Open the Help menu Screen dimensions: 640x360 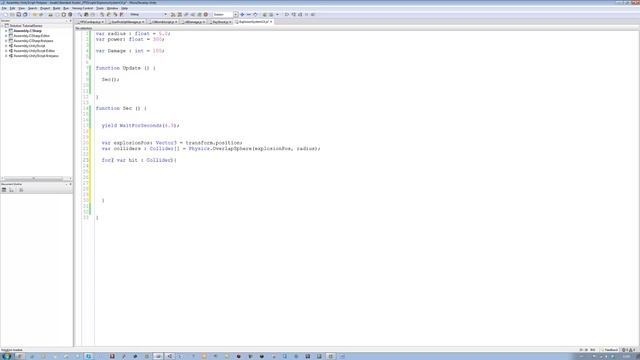[x=124, y=8]
